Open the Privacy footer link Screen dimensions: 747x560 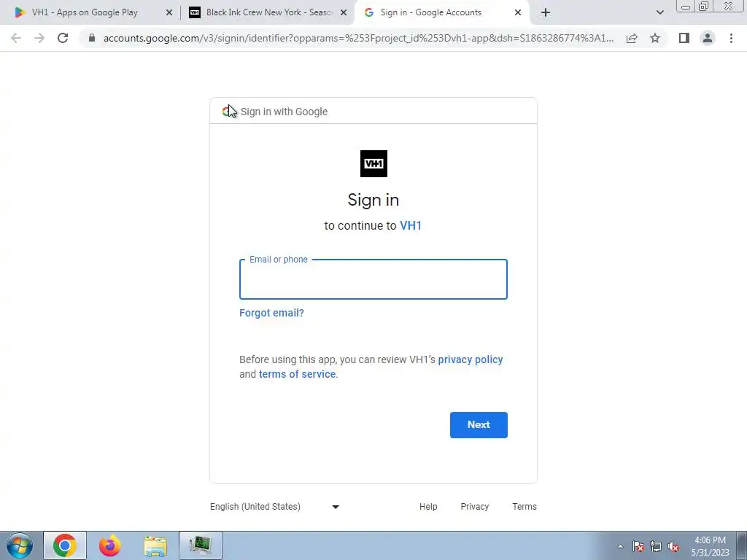tap(474, 507)
